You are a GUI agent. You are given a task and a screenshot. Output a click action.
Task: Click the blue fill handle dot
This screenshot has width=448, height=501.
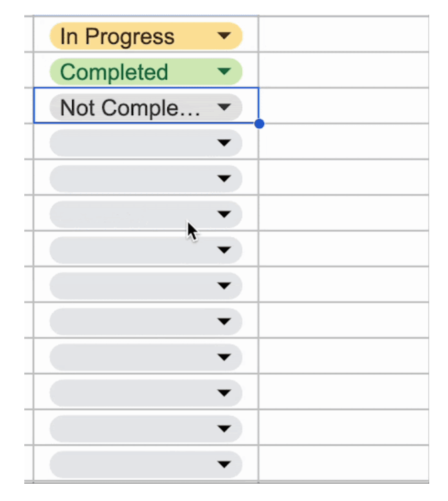259,124
